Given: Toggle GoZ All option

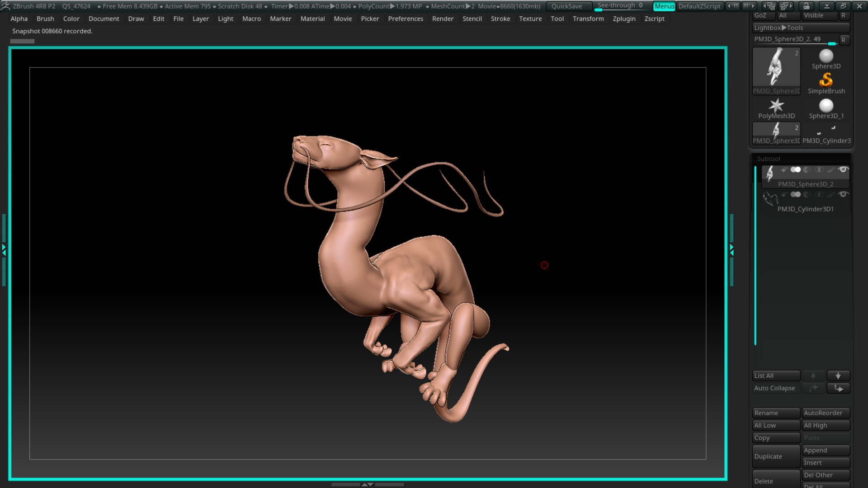Looking at the screenshot, I should [x=788, y=15].
